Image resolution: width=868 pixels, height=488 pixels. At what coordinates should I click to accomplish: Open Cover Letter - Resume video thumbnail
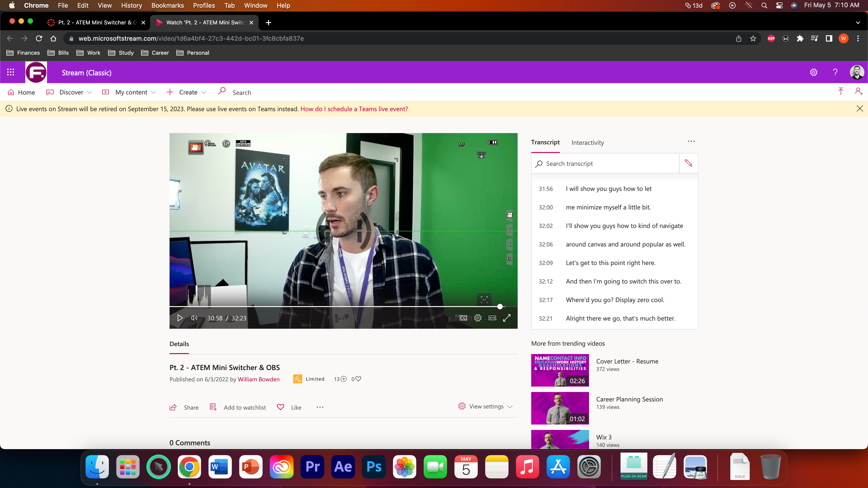tap(560, 370)
